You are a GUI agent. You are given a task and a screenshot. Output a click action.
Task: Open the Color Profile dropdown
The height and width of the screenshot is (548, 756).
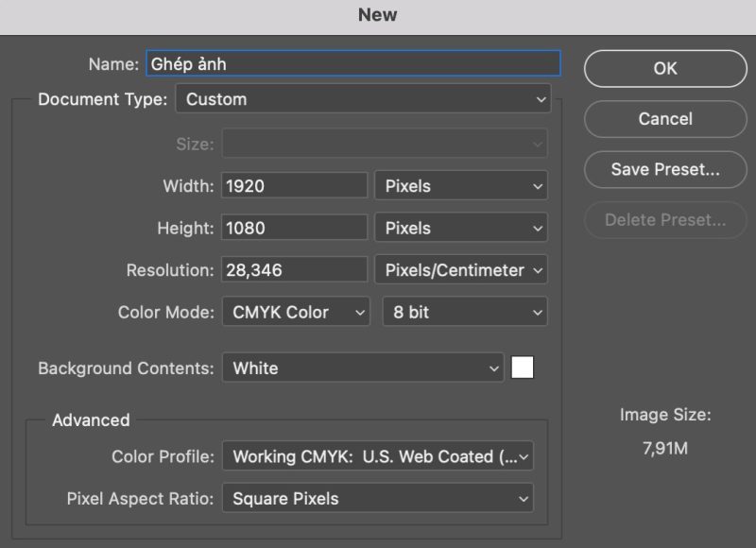click(377, 456)
